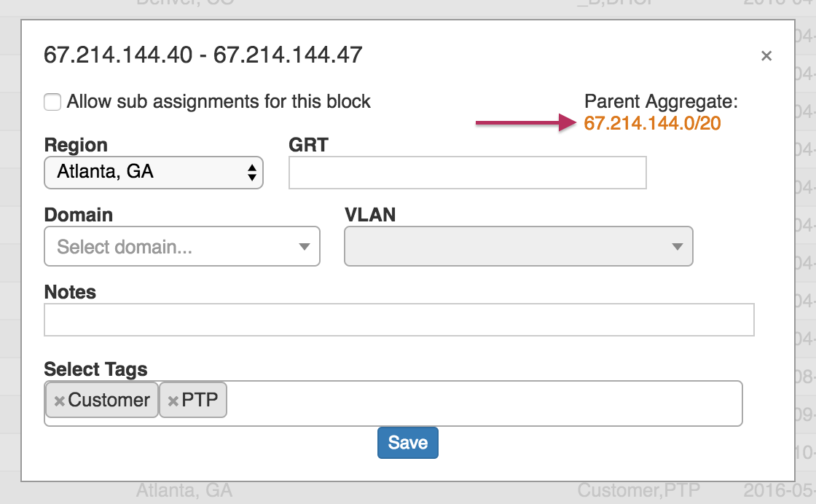The height and width of the screenshot is (504, 816).
Task: Click the VLAN dropdown arrow icon
Action: pyautogui.click(x=678, y=247)
